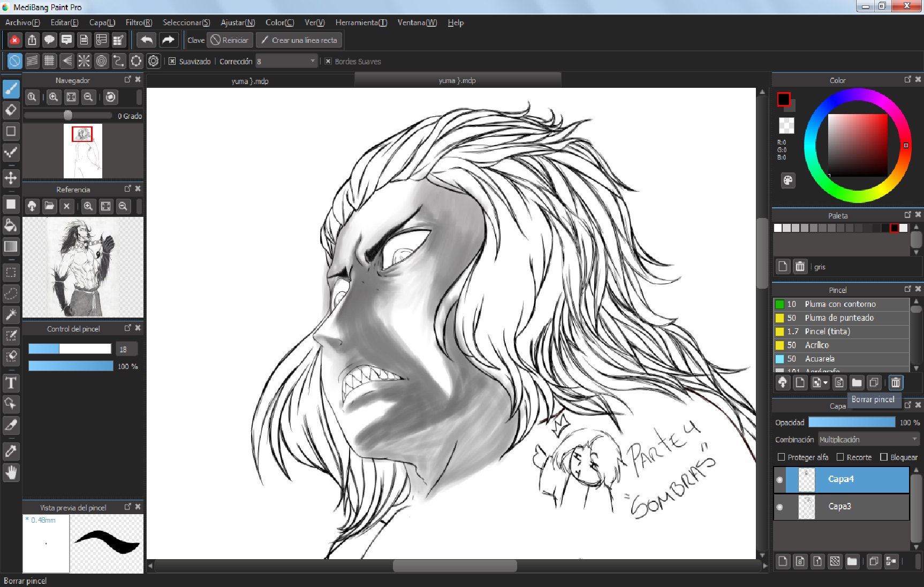Select the Move tool
The height and width of the screenshot is (587, 924).
pos(11,178)
